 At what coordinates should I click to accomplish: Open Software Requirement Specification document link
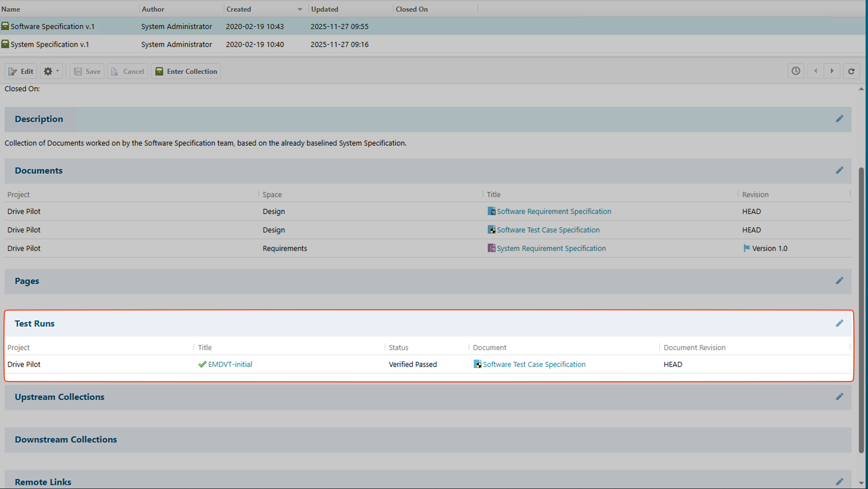[x=554, y=211]
